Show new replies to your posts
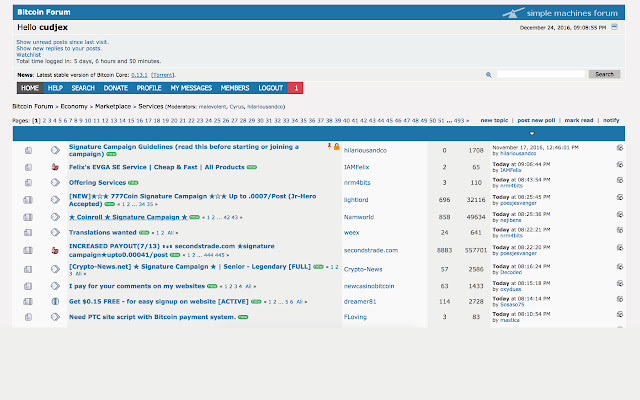Screen dimensions: 640x400 coord(59,48)
